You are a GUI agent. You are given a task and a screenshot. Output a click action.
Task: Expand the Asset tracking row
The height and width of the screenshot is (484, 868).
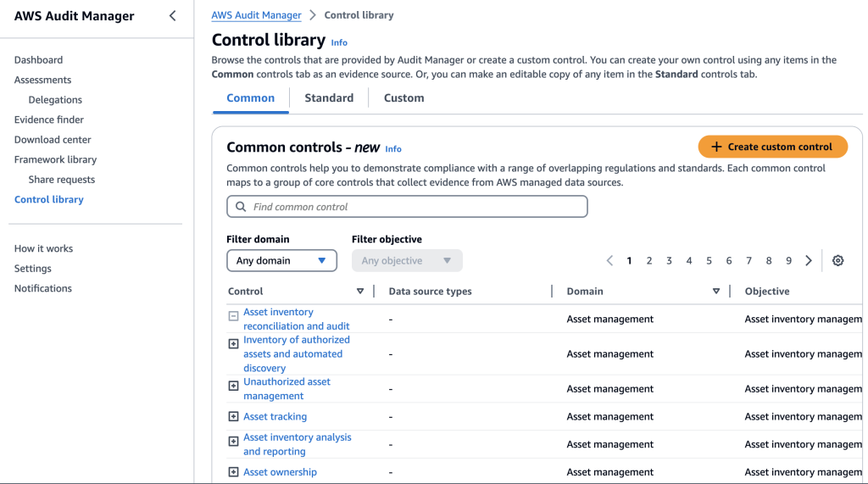point(233,416)
